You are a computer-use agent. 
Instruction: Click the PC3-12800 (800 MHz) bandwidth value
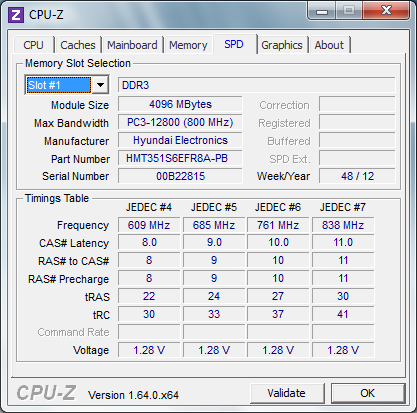180,122
